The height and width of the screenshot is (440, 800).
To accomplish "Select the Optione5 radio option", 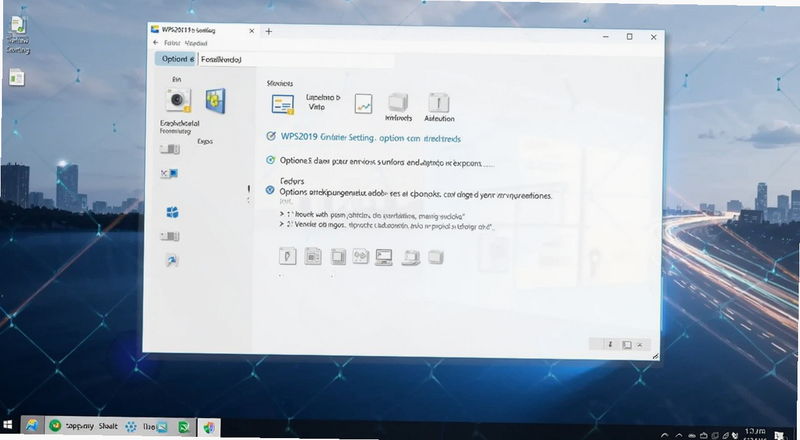I will (270, 160).
